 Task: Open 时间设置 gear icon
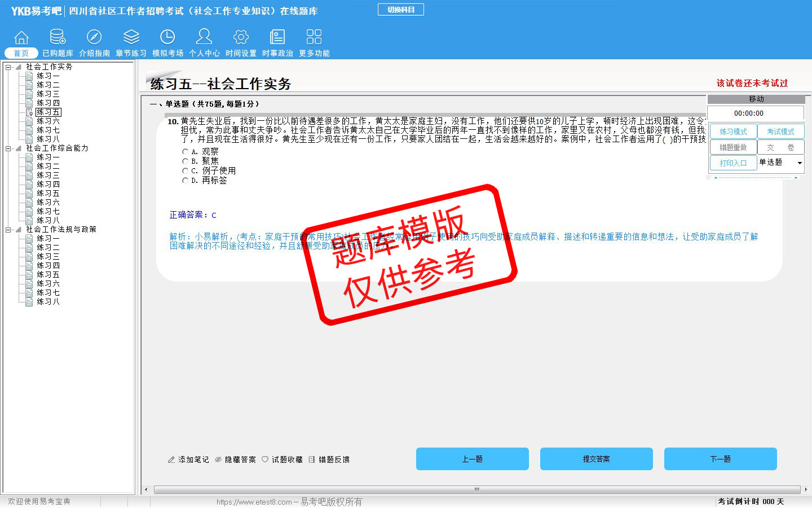point(241,38)
